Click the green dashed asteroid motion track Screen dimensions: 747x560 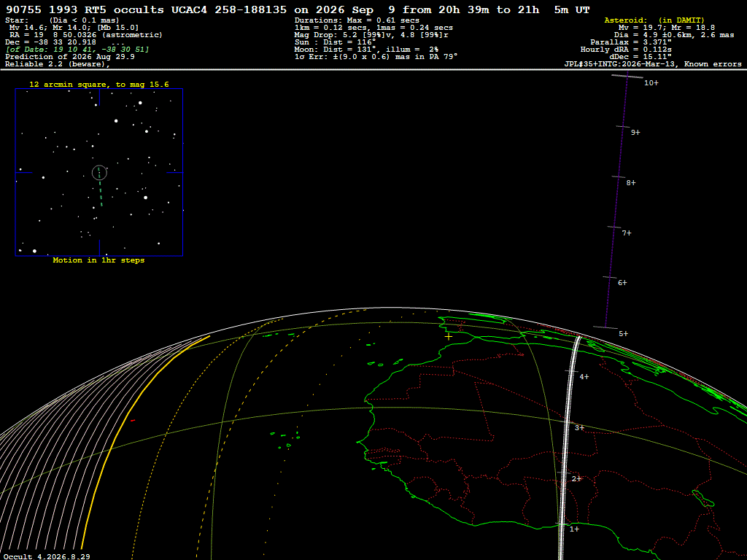(100, 187)
